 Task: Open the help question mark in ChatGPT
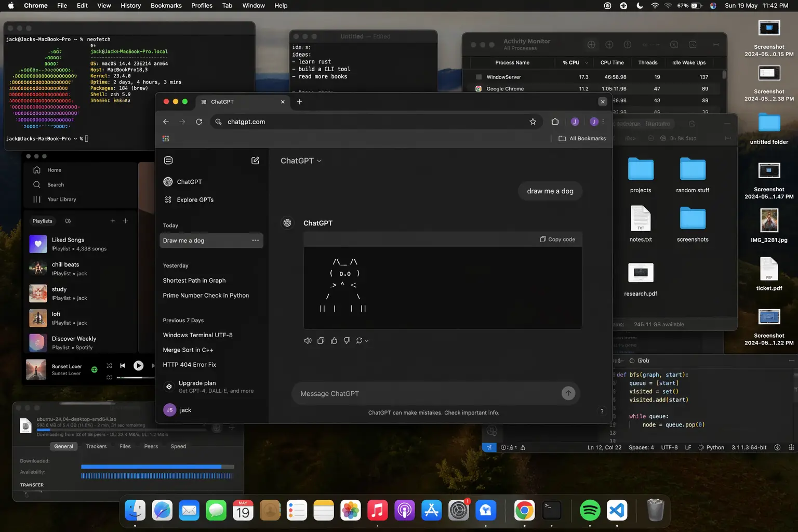click(x=602, y=411)
